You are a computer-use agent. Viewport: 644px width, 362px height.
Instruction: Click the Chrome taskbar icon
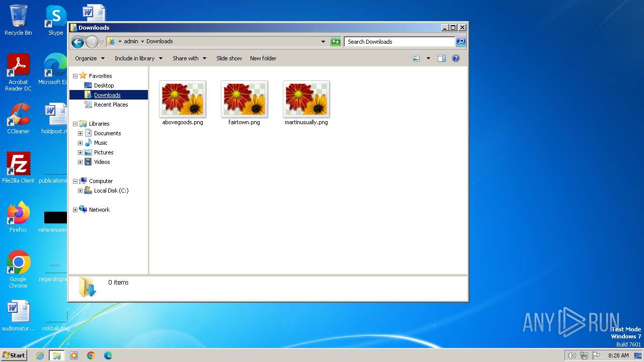(91, 355)
